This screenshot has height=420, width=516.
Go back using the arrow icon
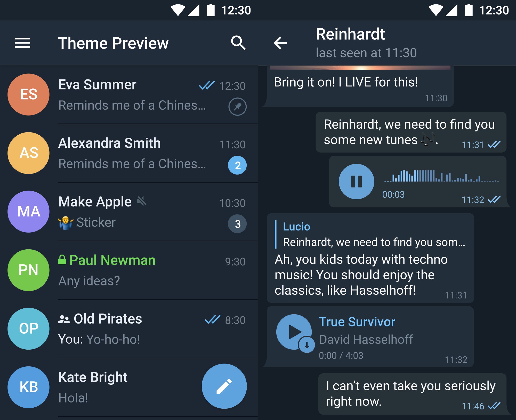[280, 43]
